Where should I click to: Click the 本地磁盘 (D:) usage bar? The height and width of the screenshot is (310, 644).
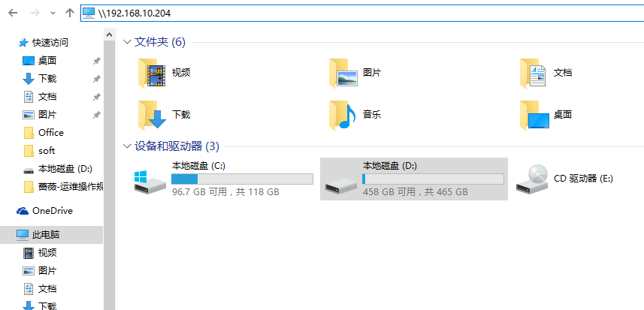[x=433, y=179]
